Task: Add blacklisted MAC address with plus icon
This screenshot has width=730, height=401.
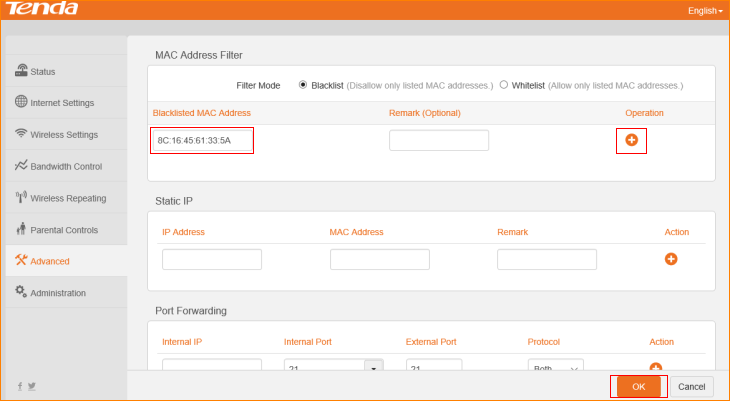Action: [631, 140]
